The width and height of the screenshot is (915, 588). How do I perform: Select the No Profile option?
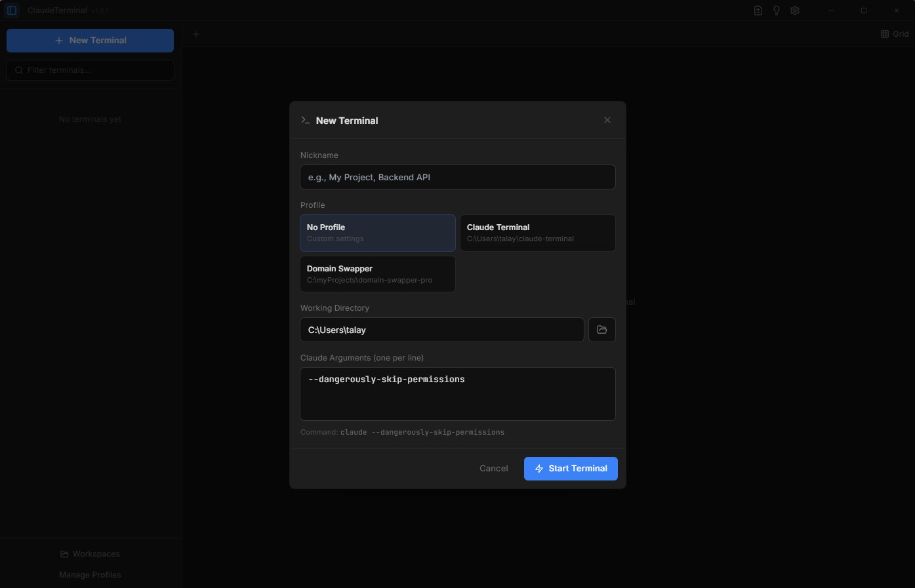(377, 233)
